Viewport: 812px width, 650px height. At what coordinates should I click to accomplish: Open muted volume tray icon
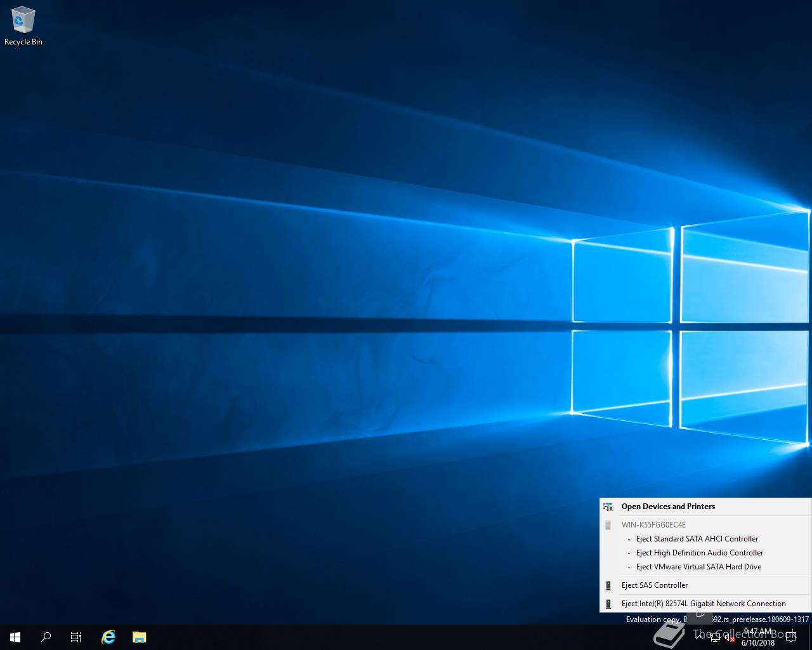point(730,637)
